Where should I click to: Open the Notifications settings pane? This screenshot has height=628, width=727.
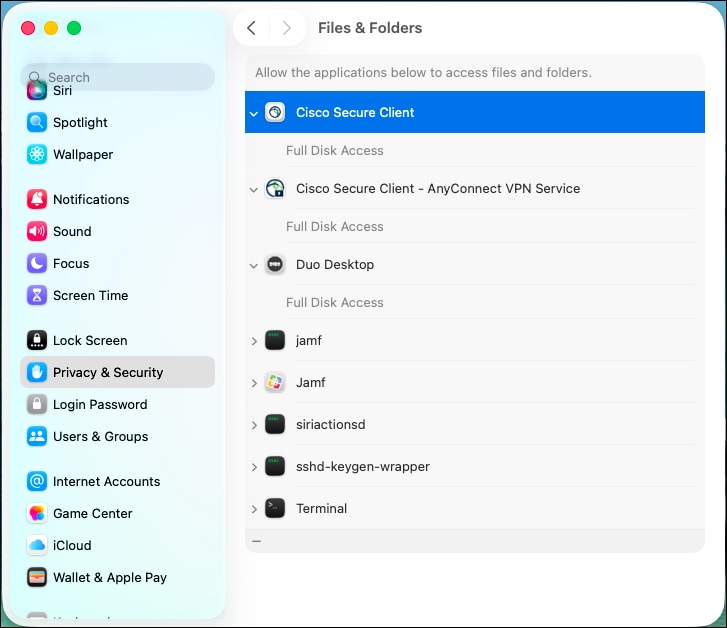tap(117, 199)
